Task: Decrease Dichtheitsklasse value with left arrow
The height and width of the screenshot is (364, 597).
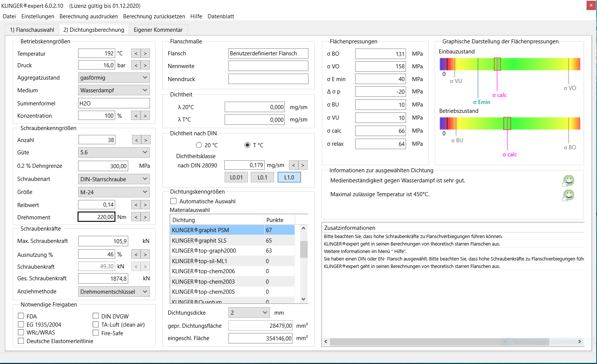Action: [293, 165]
